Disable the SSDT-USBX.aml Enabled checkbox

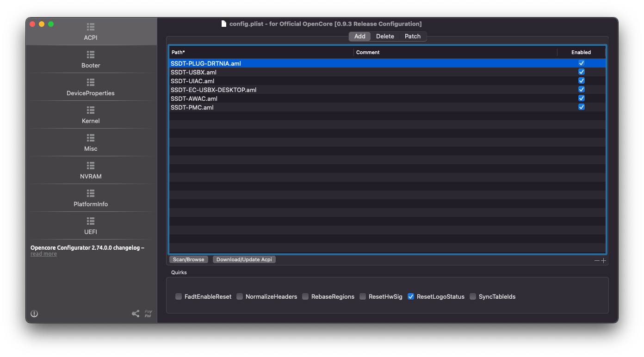(x=582, y=72)
